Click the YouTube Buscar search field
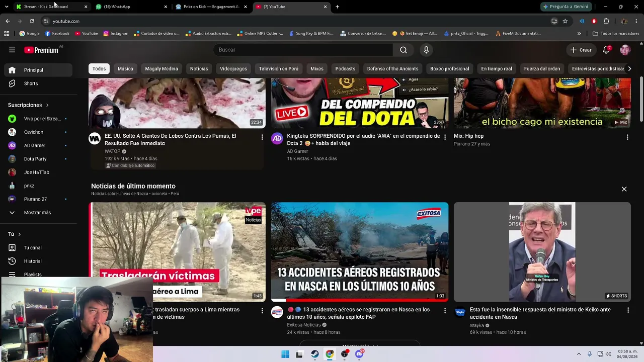Image resolution: width=644 pixels, height=362 pixels. pyautogui.click(x=303, y=50)
